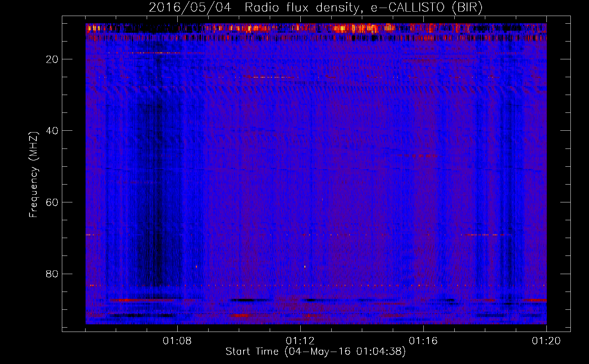Click the 'Start Time (04-May-16 01:04:38)' axis label
The width and height of the screenshot is (589, 364).
[316, 352]
